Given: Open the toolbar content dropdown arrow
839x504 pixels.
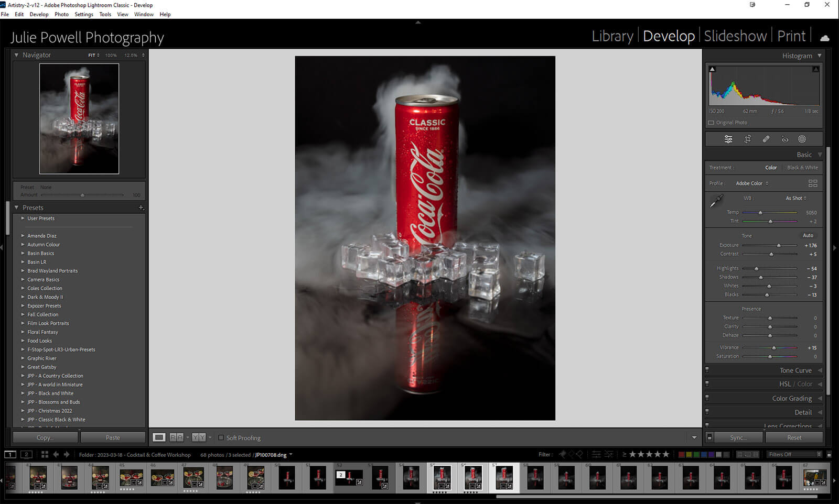Looking at the screenshot, I should [694, 437].
